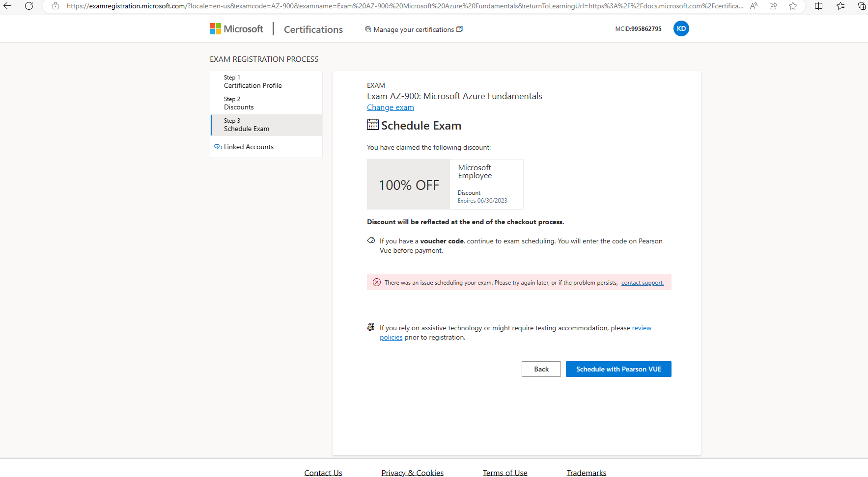The height and width of the screenshot is (477, 868).
Task: Select Step 1 Certification Profile
Action: [x=266, y=81]
